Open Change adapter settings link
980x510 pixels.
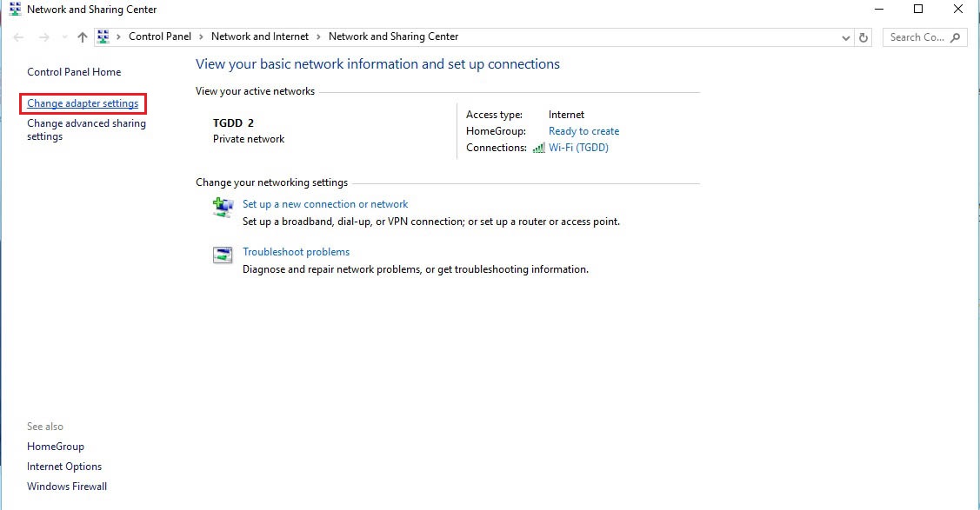[x=83, y=103]
